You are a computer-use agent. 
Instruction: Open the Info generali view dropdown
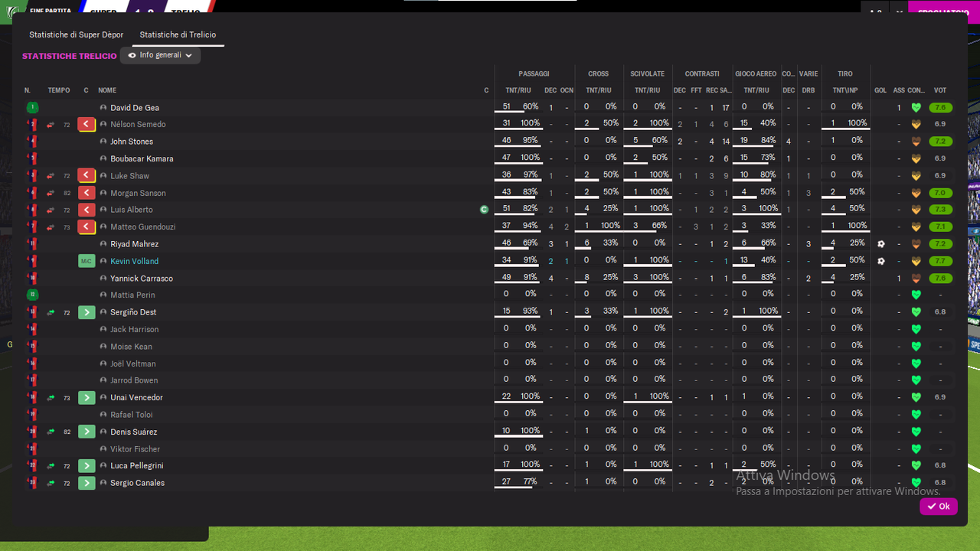pos(160,56)
